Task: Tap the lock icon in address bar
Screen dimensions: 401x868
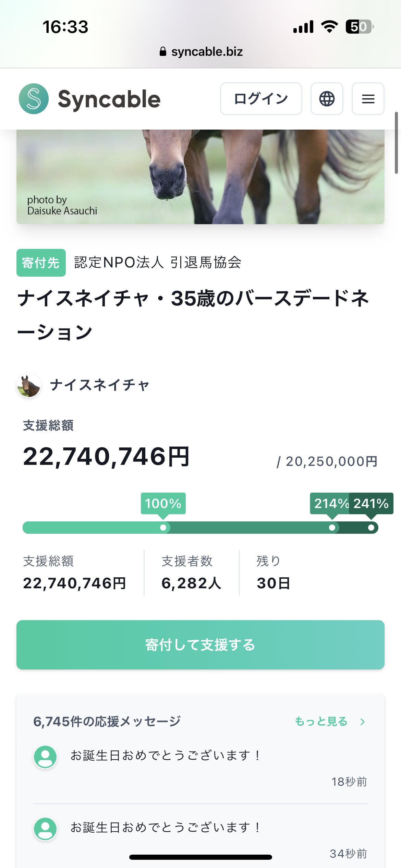Action: 163,52
